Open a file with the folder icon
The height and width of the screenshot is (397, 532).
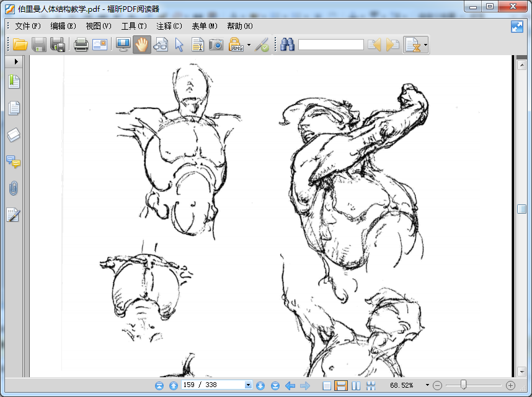click(x=20, y=45)
